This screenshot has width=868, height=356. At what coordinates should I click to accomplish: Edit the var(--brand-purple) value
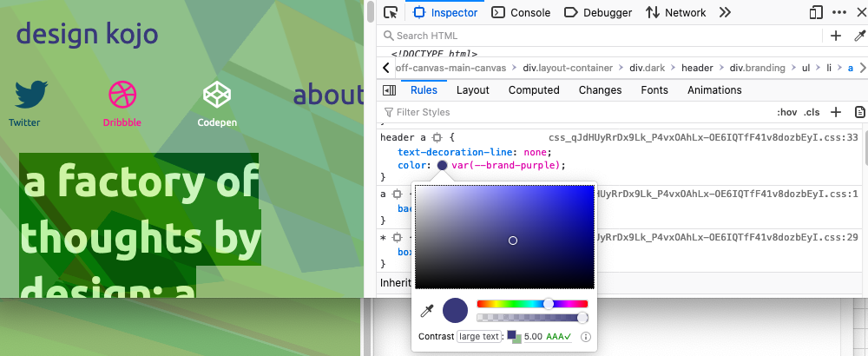click(x=507, y=166)
